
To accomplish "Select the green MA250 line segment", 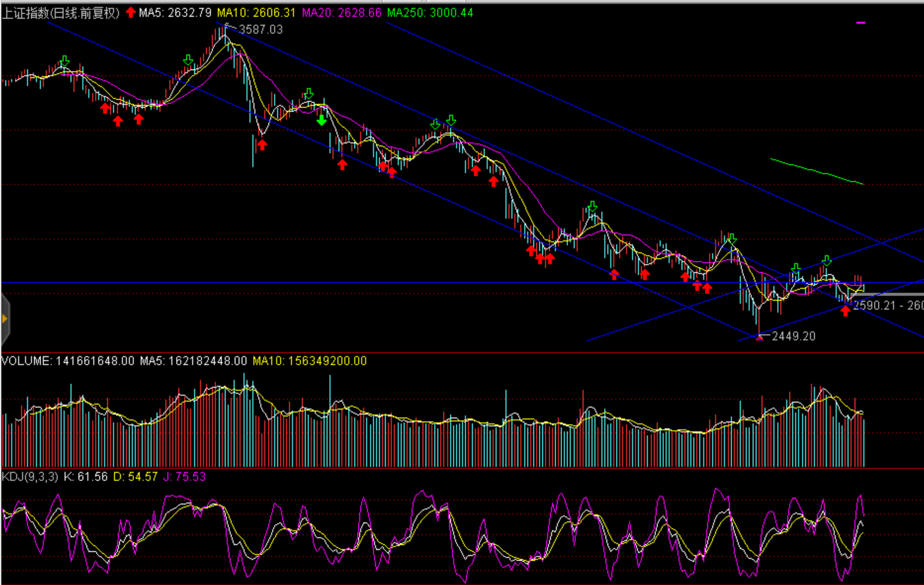I will point(817,171).
